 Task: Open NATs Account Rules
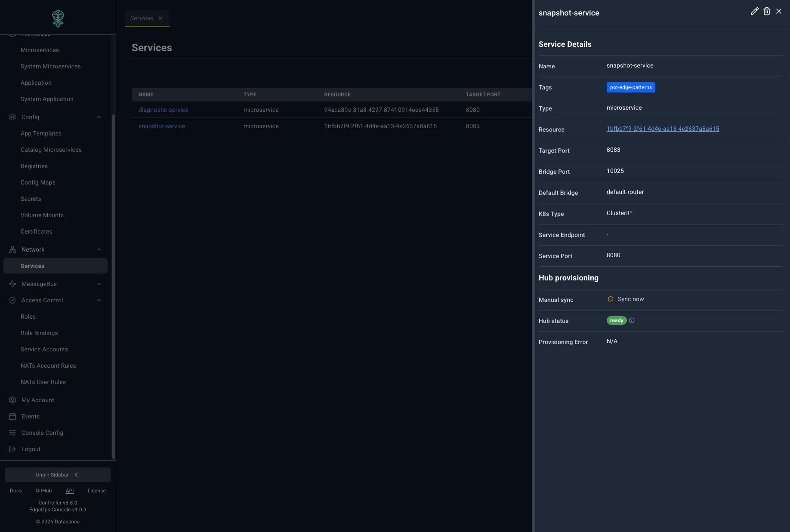coord(48,366)
